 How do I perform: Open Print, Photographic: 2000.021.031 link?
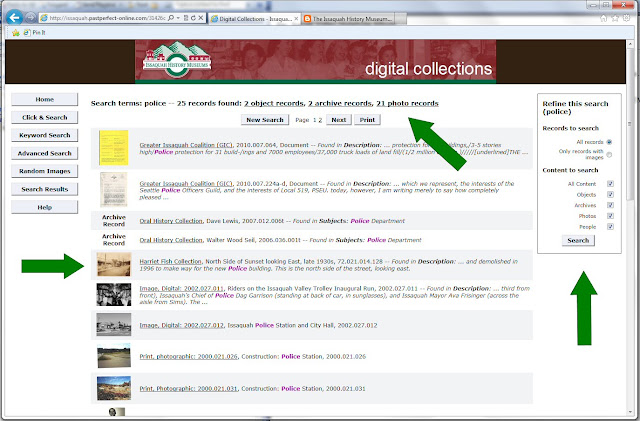point(189,389)
